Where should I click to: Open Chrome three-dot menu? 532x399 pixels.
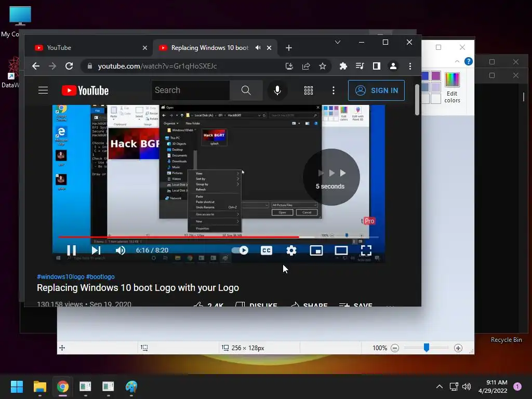coord(410,66)
